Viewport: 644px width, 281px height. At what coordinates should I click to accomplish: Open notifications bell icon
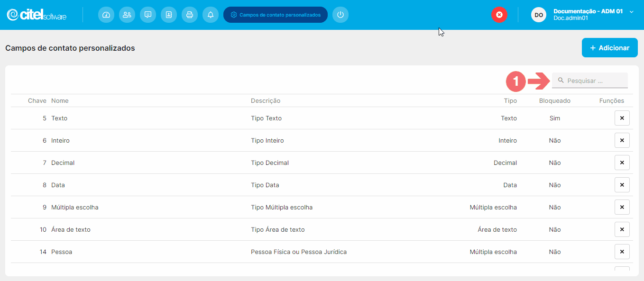pyautogui.click(x=211, y=15)
